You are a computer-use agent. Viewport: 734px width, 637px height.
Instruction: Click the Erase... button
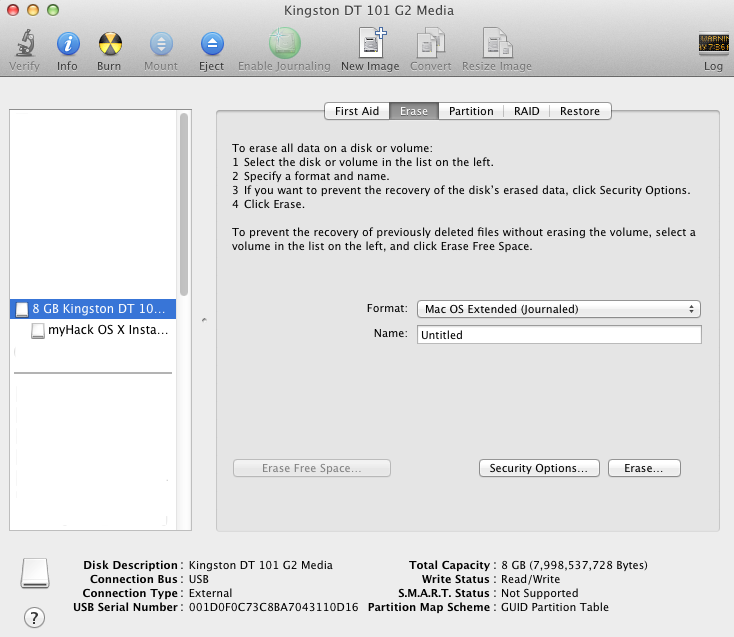(x=644, y=468)
